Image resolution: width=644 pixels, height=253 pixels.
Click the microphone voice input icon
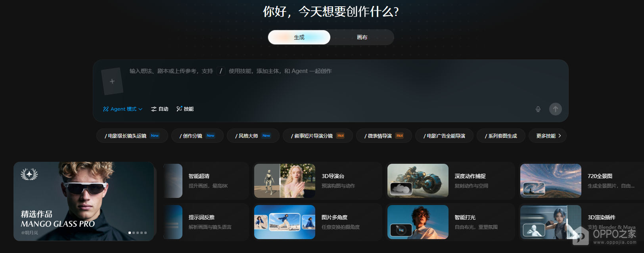[538, 109]
